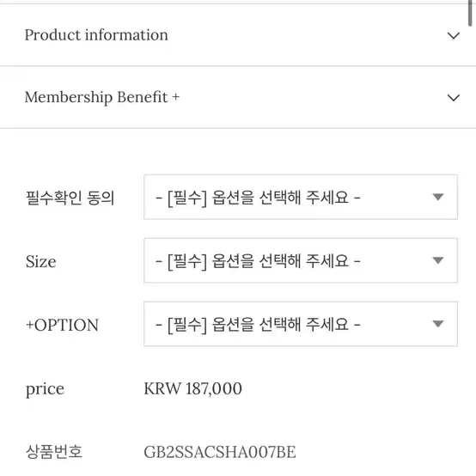This screenshot has height=476, width=476.
Task: Click placeholder text inside +OPTION dropdown
Action: point(258,324)
